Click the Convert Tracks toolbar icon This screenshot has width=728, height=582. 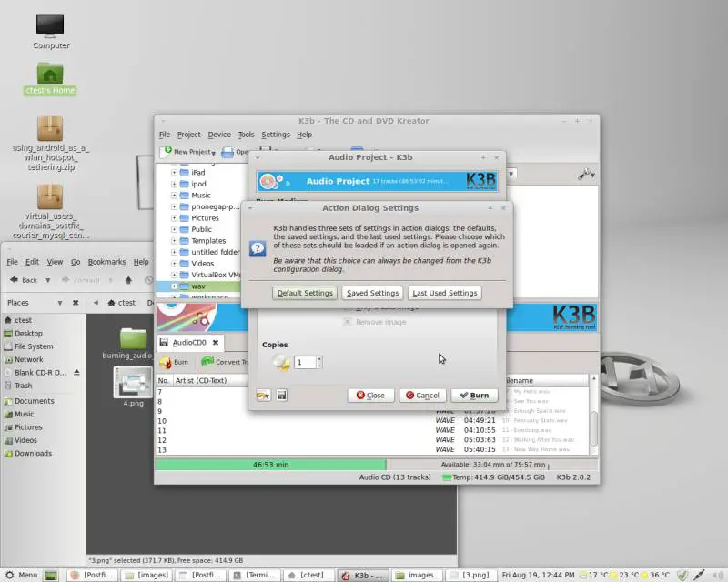(207, 362)
